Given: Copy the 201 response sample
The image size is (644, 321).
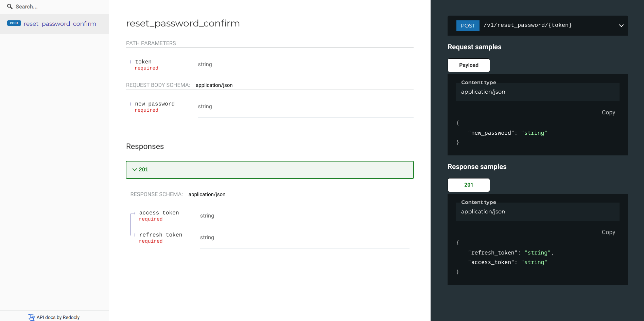Looking at the screenshot, I should click(608, 232).
